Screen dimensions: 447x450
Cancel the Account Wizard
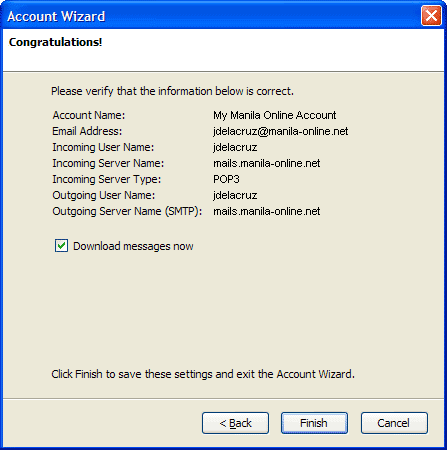tap(394, 423)
